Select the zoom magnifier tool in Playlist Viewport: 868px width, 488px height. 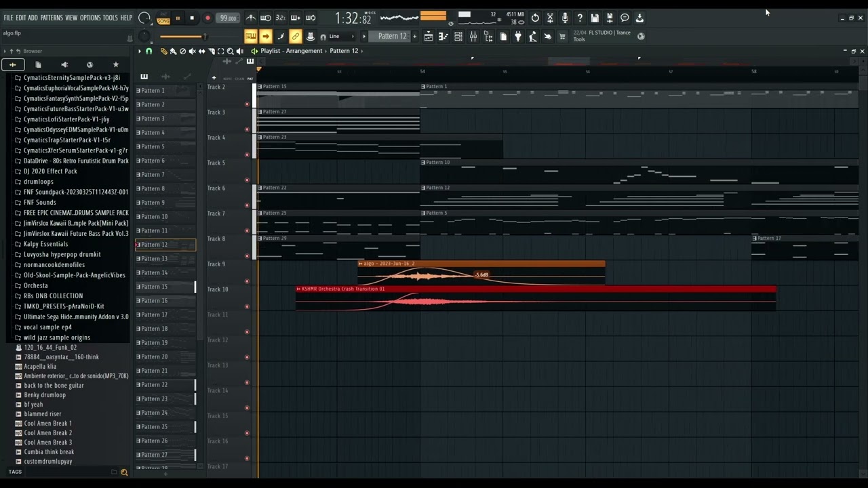tap(230, 52)
